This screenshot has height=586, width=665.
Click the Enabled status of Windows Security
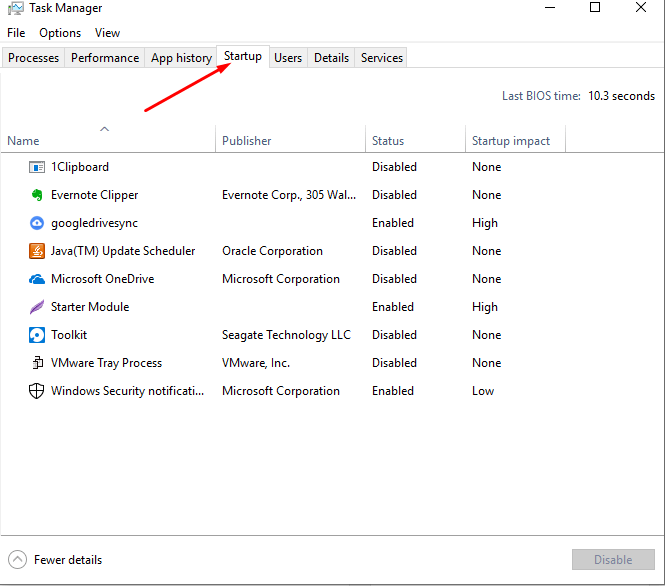(x=393, y=391)
